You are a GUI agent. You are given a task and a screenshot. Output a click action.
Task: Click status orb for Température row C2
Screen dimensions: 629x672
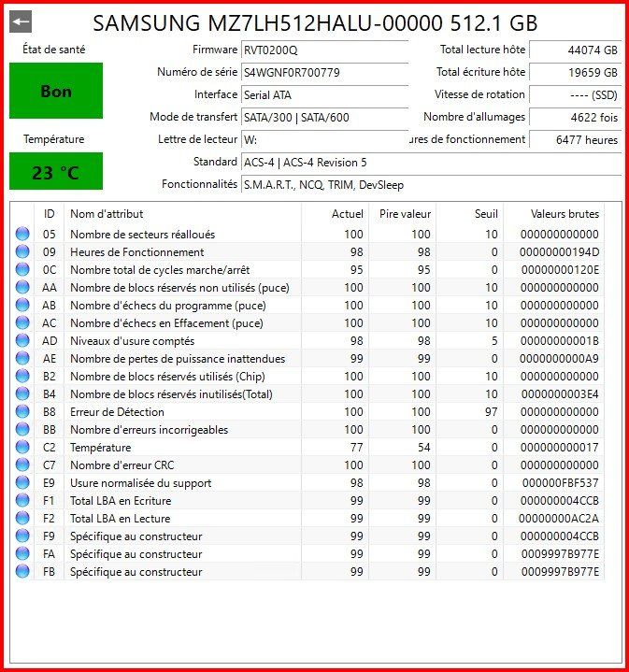coord(22,448)
